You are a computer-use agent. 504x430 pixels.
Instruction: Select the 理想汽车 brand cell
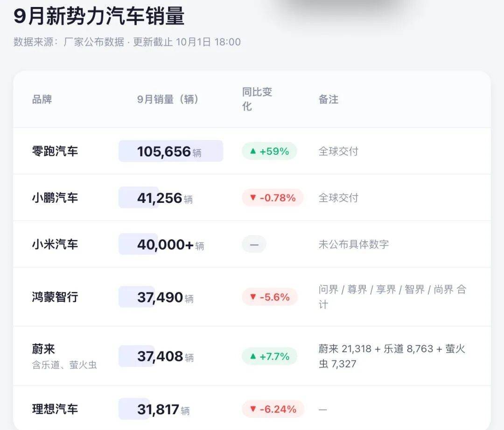[x=55, y=409]
